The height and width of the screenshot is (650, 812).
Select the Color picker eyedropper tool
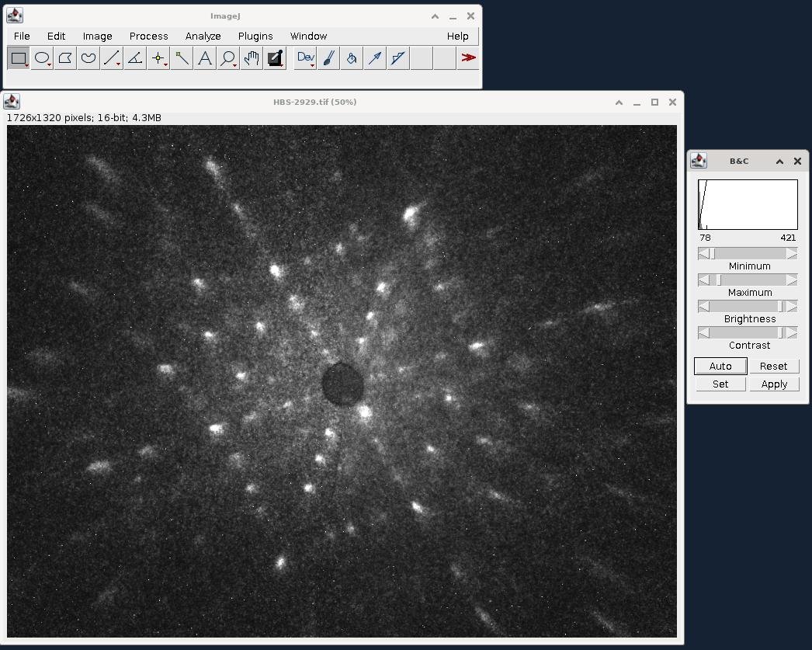tap(275, 58)
